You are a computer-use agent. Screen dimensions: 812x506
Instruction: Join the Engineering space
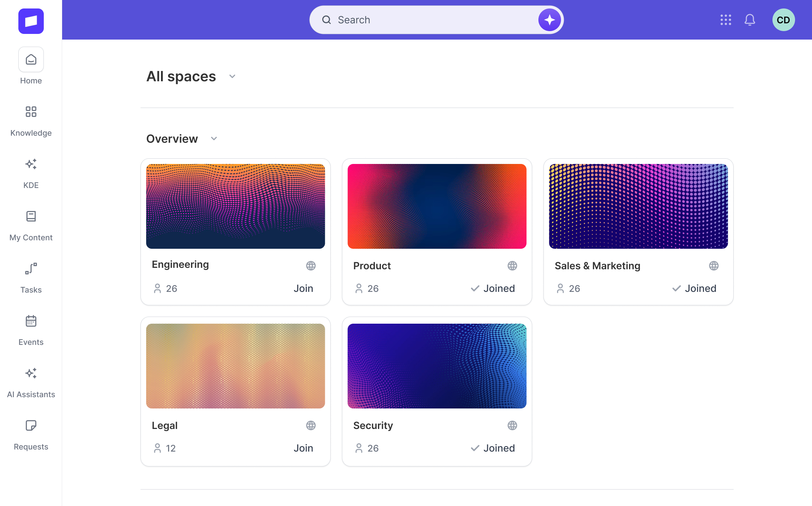coord(303,288)
